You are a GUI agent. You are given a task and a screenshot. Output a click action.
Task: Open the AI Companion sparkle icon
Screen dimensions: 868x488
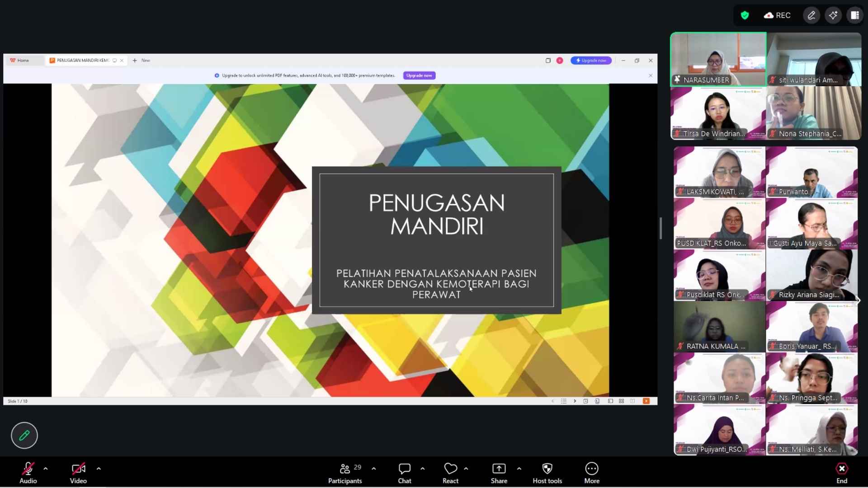pyautogui.click(x=833, y=15)
